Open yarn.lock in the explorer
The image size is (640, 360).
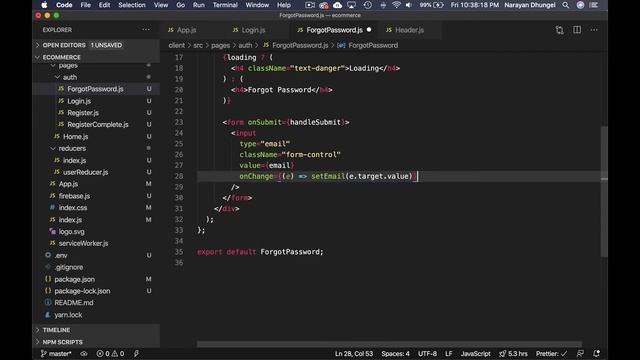[x=68, y=315]
